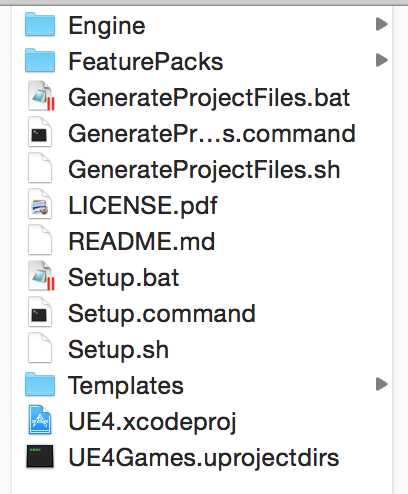This screenshot has height=494, width=408.
Task: Select the Engine folder icon
Action: [x=40, y=24]
